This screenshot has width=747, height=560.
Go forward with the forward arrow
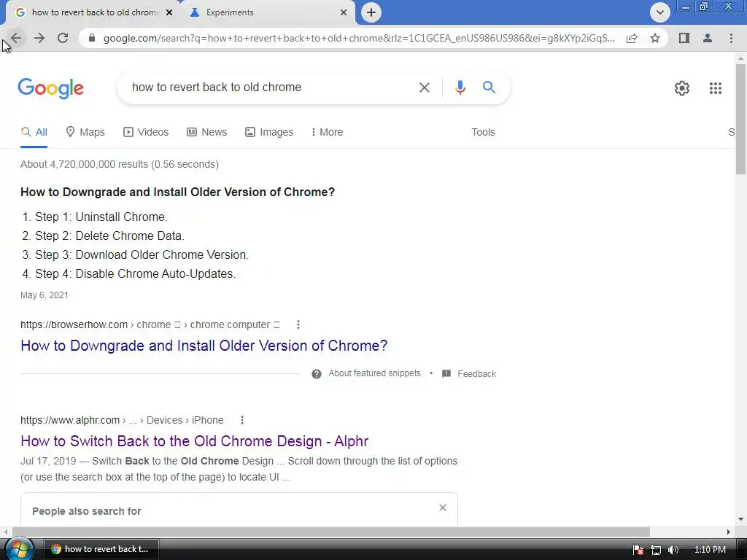tap(39, 38)
